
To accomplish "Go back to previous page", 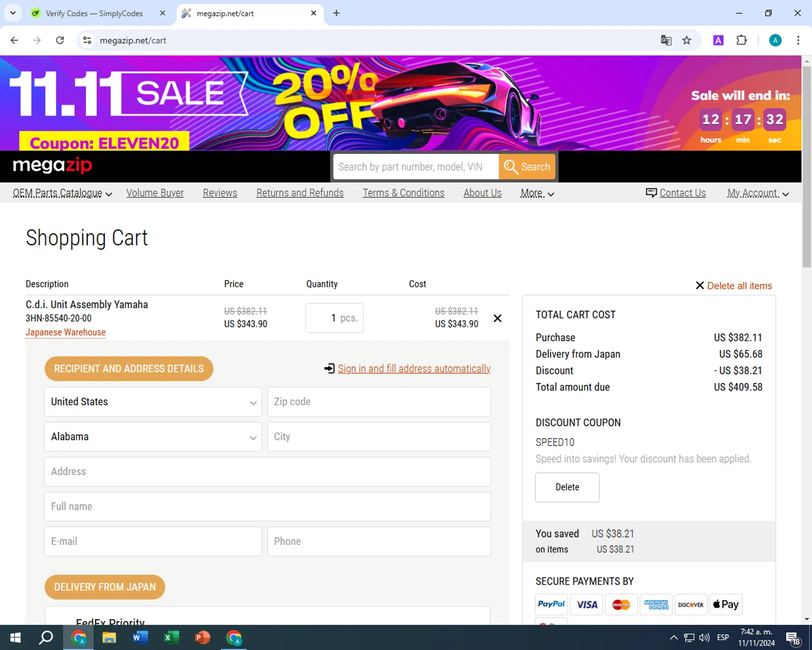I will click(15, 41).
